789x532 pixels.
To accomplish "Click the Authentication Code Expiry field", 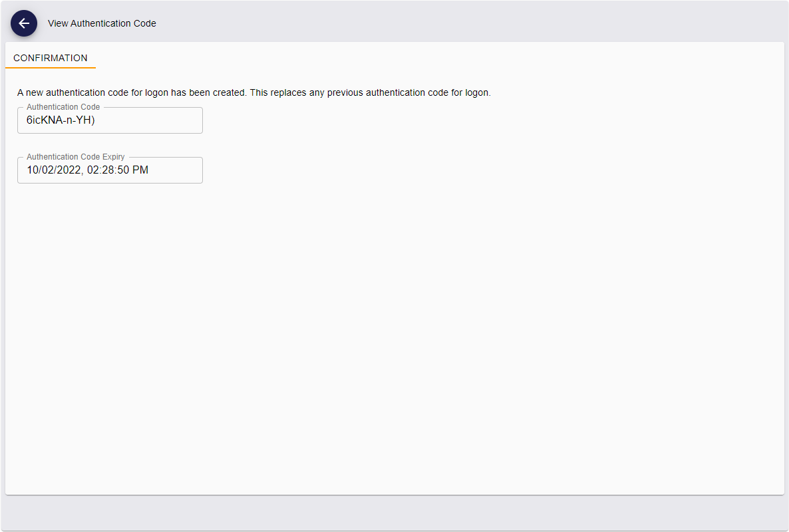I will pos(110,170).
